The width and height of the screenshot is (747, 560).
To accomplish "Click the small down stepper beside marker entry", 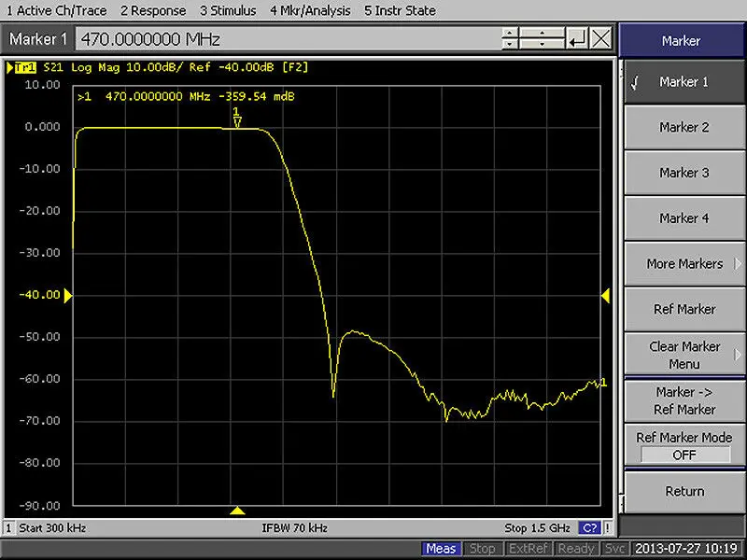I will pos(509,45).
